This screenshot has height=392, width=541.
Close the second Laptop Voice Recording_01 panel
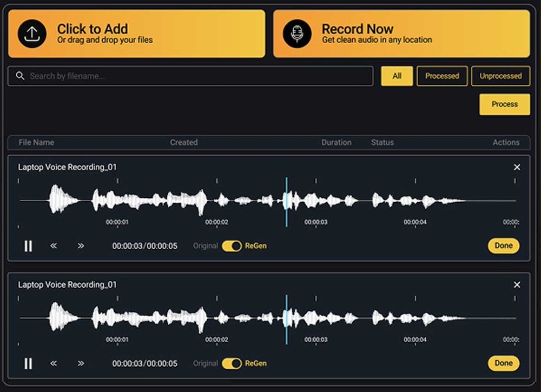point(517,285)
